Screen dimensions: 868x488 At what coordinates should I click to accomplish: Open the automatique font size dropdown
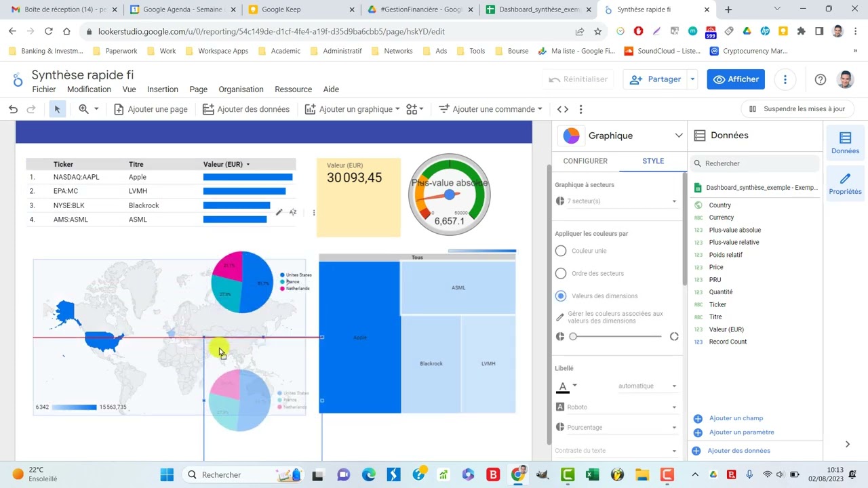click(x=647, y=386)
